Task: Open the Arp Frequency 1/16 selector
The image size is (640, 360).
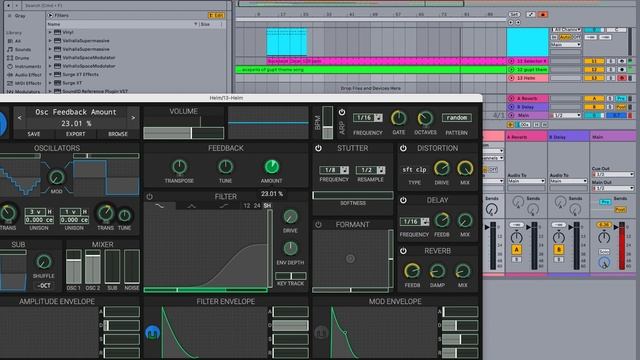Action: point(367,118)
